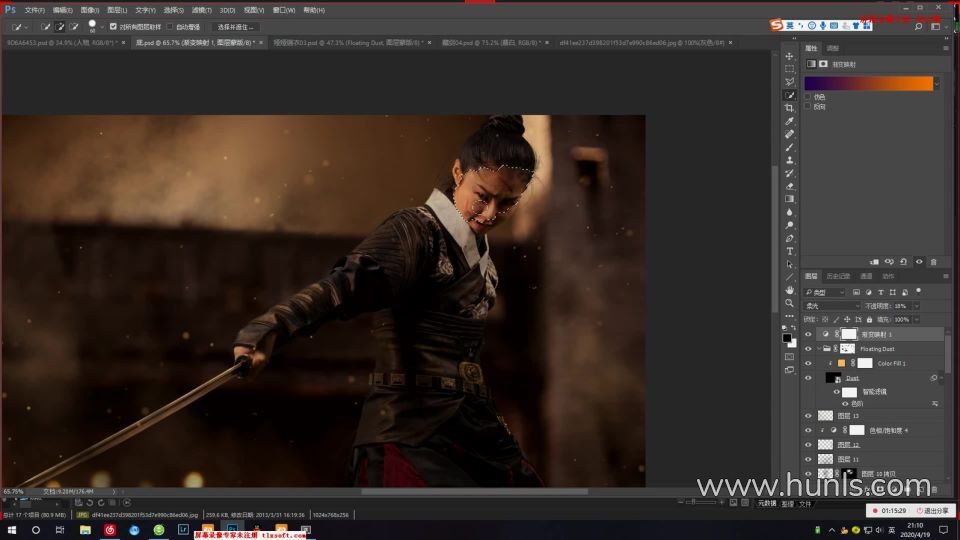Open Properties panel options menu
The width and height of the screenshot is (960, 540).
(946, 48)
